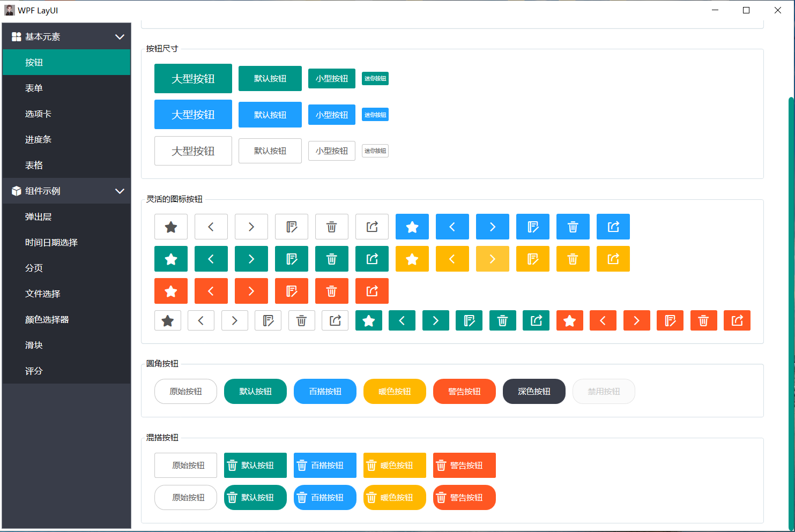Open the 表单 page in sidebar
Viewport: 795px width, 532px height.
click(34, 88)
